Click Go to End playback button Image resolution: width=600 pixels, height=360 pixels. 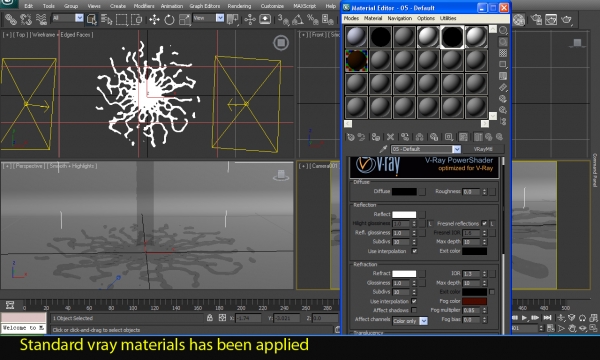click(x=548, y=318)
